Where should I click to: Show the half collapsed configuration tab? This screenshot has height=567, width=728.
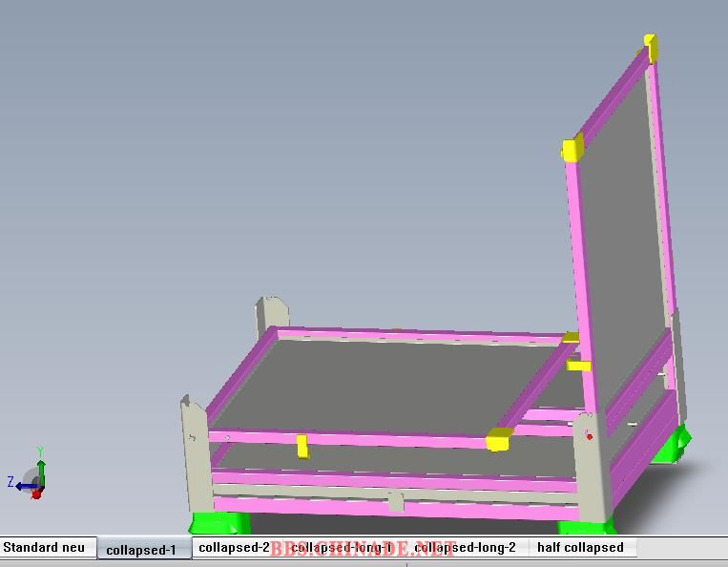[580, 548]
